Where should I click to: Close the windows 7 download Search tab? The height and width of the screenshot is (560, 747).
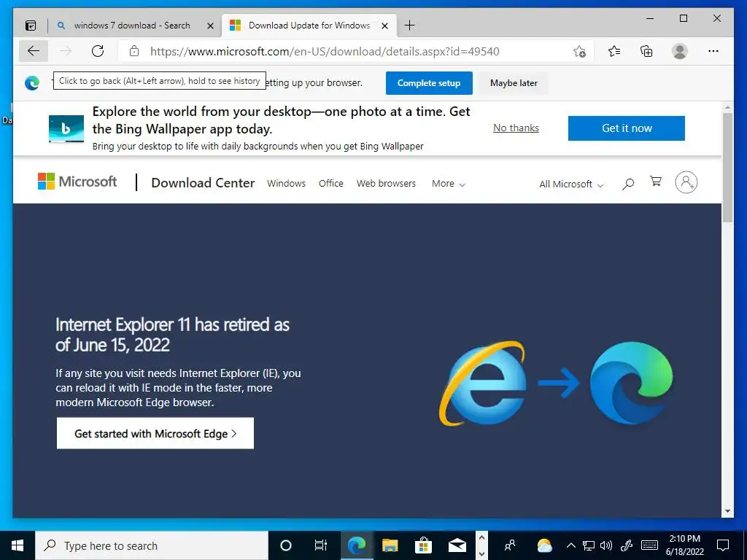point(210,26)
